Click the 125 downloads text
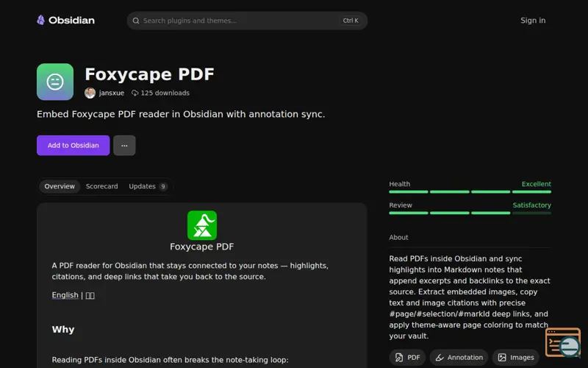This screenshot has width=588, height=368. (165, 93)
